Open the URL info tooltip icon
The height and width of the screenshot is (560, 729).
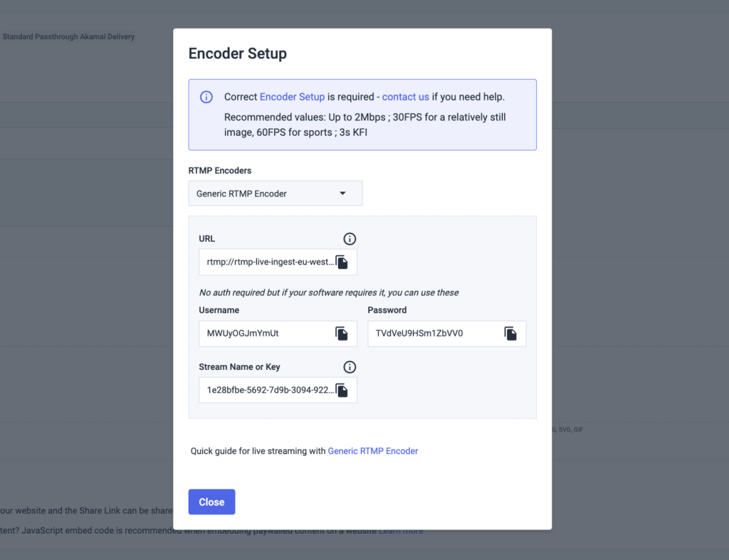[350, 238]
